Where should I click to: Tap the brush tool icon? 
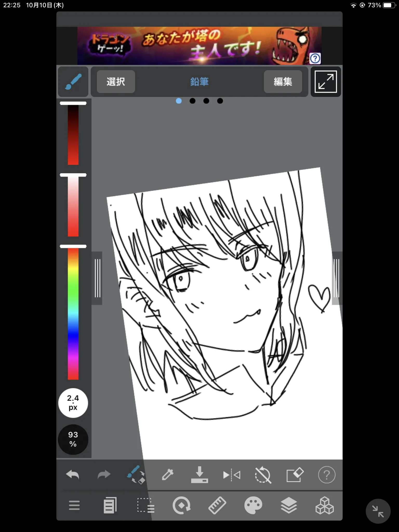(73, 82)
